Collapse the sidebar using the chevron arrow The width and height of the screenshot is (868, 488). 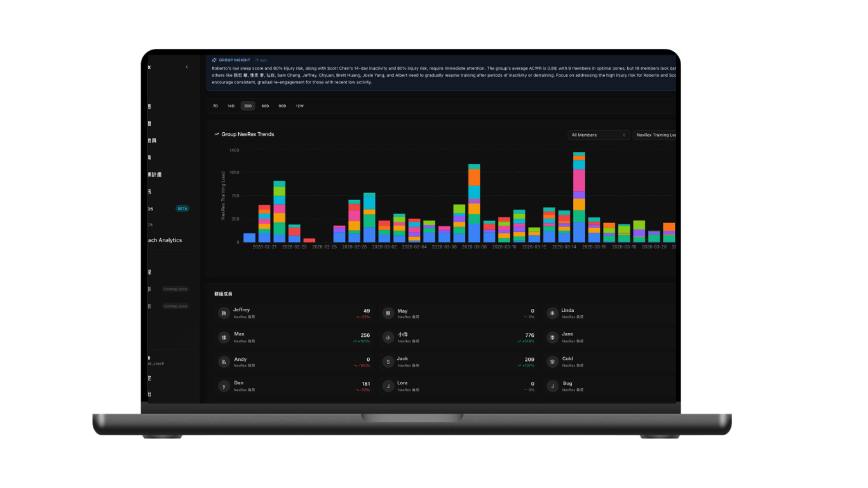tap(186, 66)
